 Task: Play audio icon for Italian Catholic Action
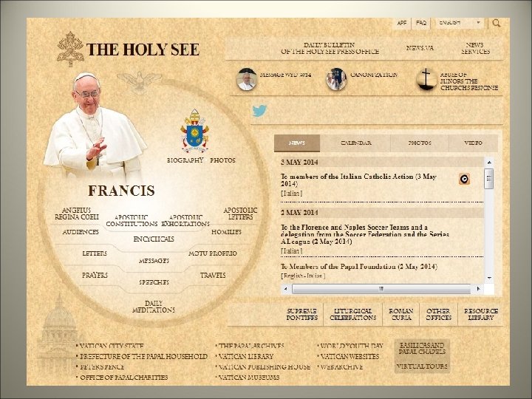click(464, 179)
